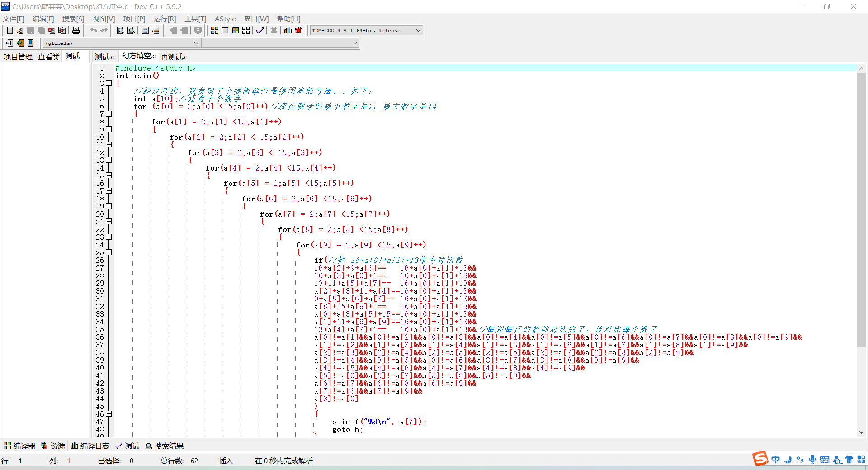
Task: Click the Insert icon in second toolbar
Action: (x=9, y=43)
